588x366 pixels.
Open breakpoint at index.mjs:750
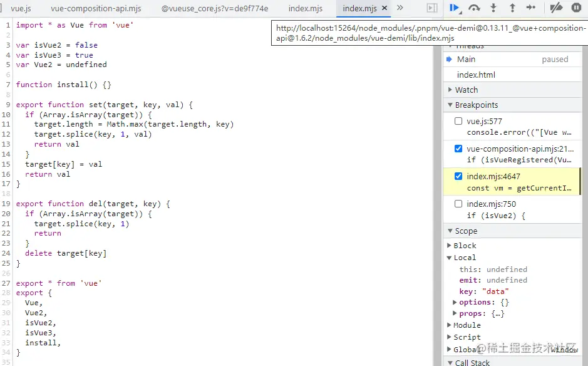(491, 204)
